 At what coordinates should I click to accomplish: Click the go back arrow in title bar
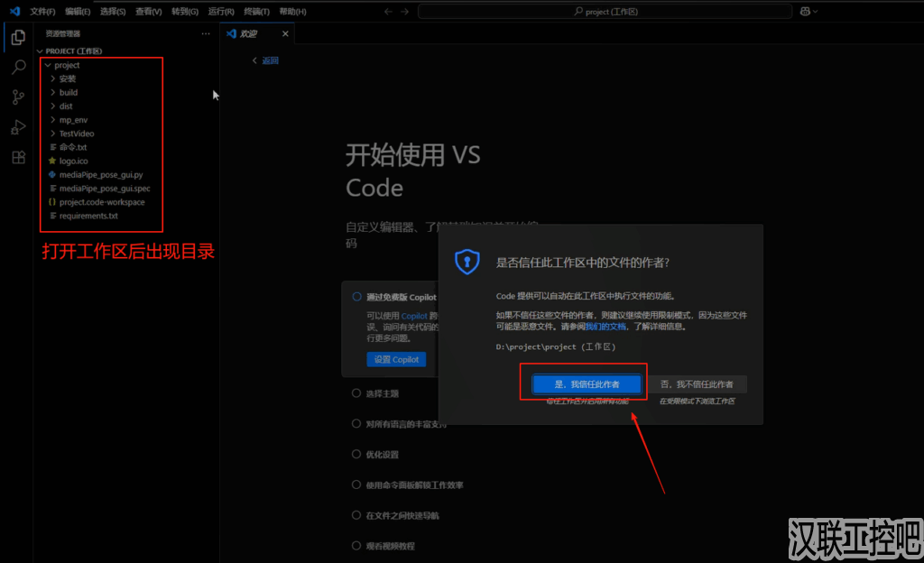click(x=388, y=11)
